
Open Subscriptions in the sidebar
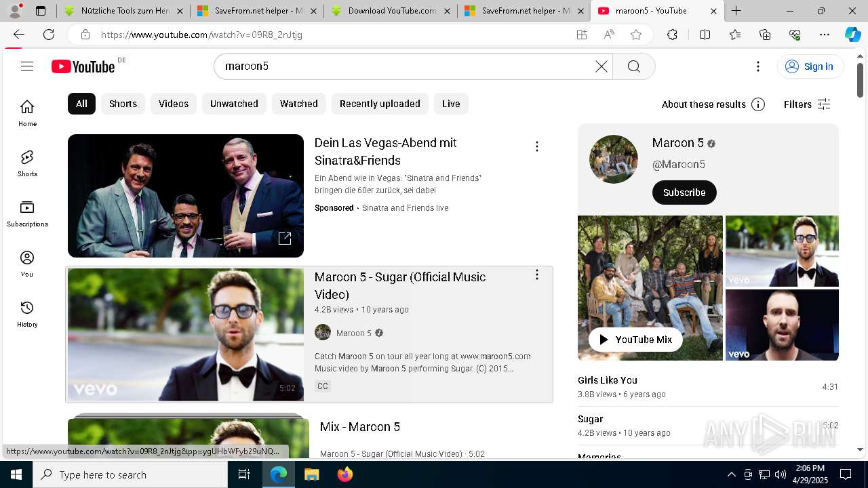click(27, 213)
